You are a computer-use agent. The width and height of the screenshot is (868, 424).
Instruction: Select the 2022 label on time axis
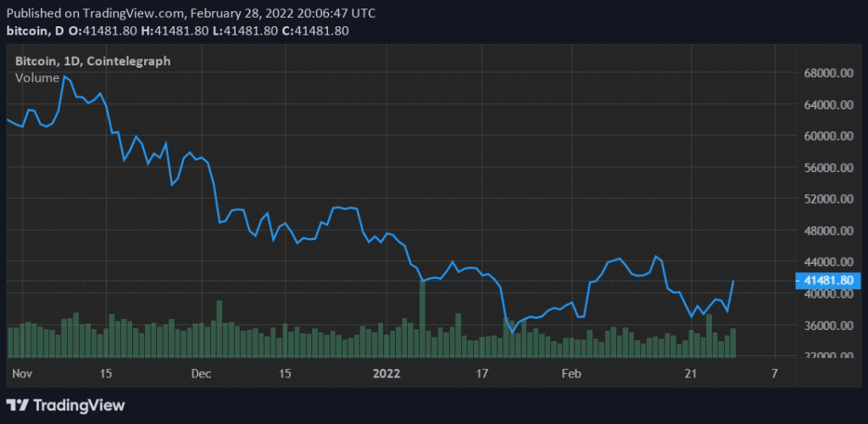(387, 373)
